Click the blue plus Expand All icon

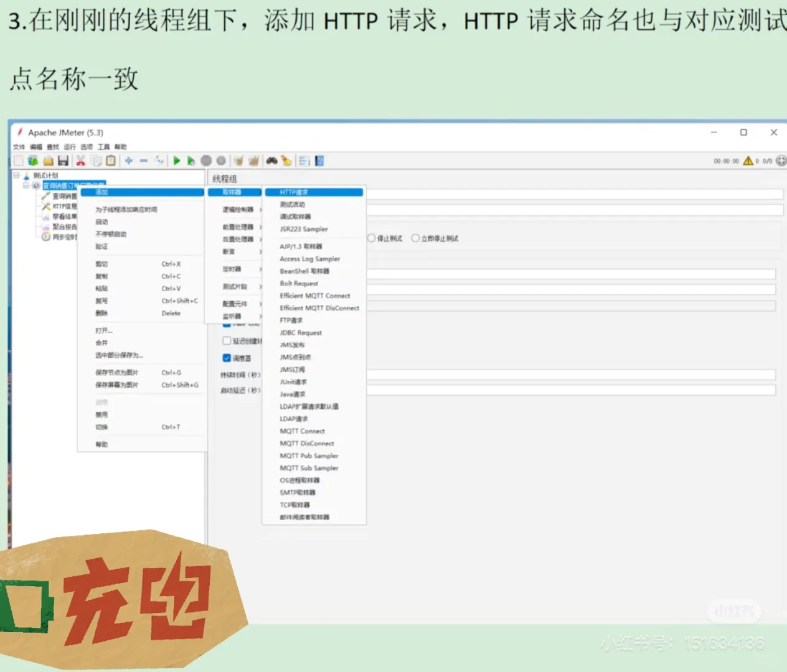(x=128, y=161)
